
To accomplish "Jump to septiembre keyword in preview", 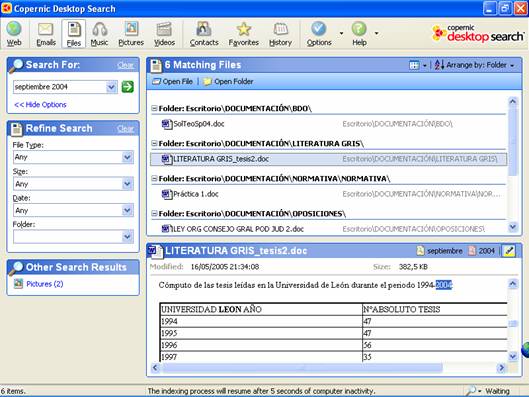I will point(440,251).
